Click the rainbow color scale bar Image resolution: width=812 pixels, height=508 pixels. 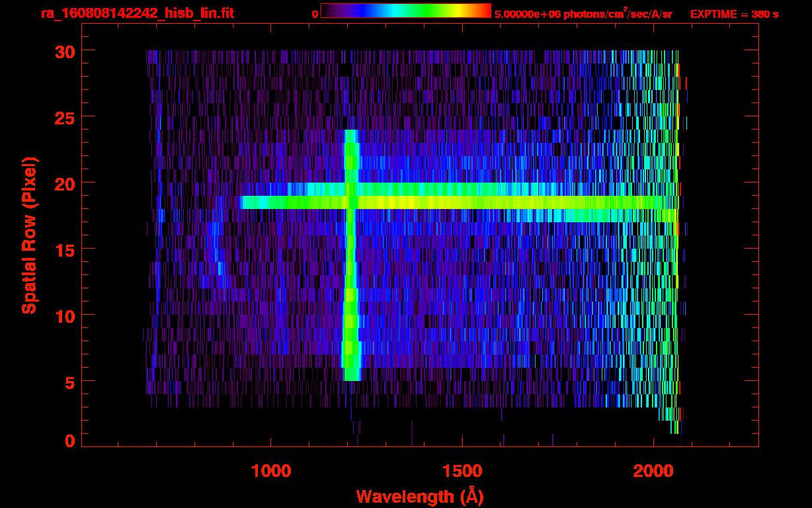coord(406,11)
